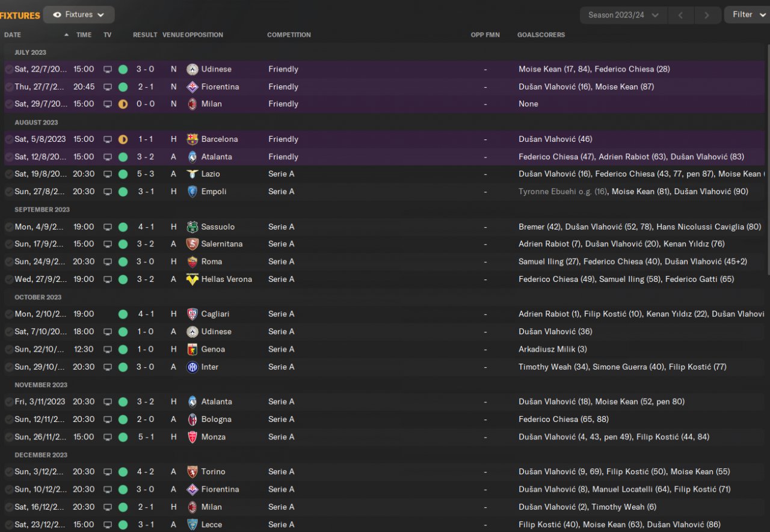The width and height of the screenshot is (770, 532).
Task: Toggle the checkmark circle on Lazio fixture row
Action: (x=9, y=174)
